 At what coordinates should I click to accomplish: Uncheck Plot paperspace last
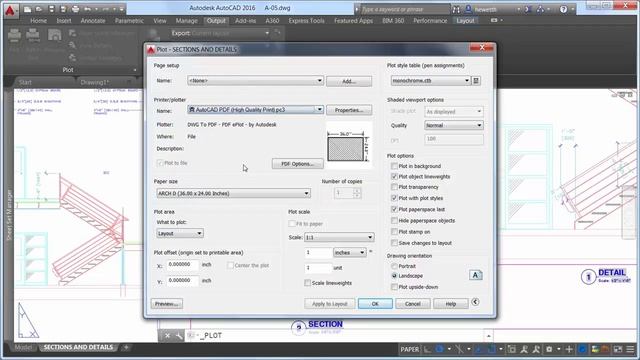click(394, 209)
